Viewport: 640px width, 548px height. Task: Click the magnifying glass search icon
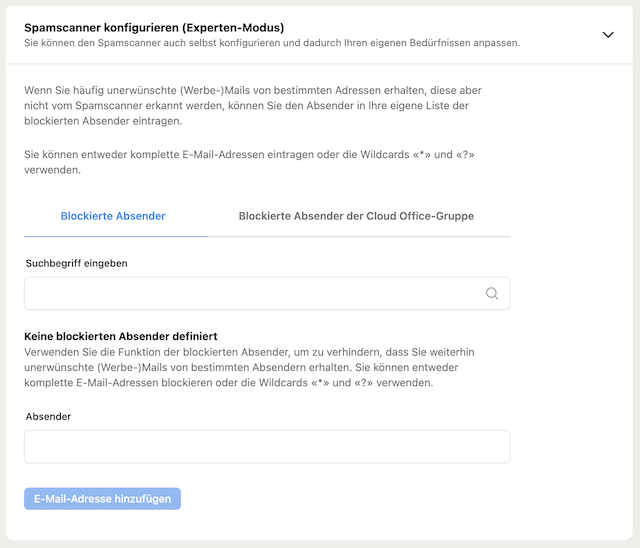492,293
